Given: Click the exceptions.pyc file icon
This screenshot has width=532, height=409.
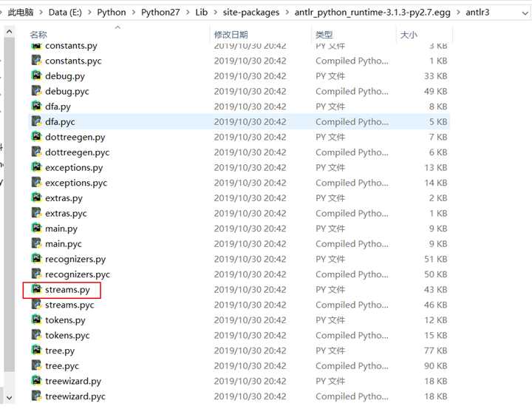Looking at the screenshot, I should pyautogui.click(x=36, y=183).
